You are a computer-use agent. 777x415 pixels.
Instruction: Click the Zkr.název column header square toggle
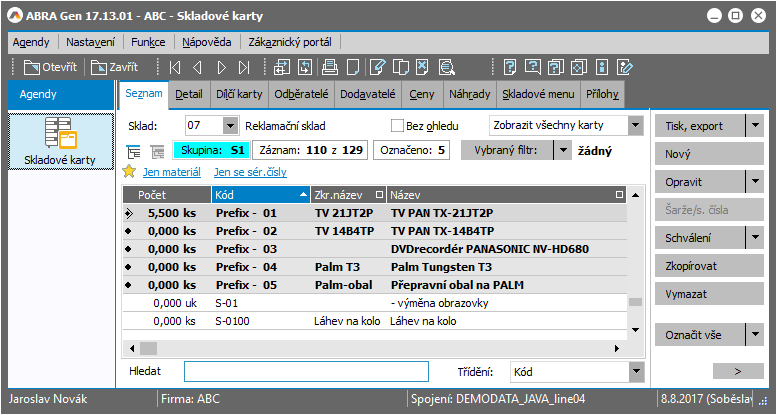[378, 194]
